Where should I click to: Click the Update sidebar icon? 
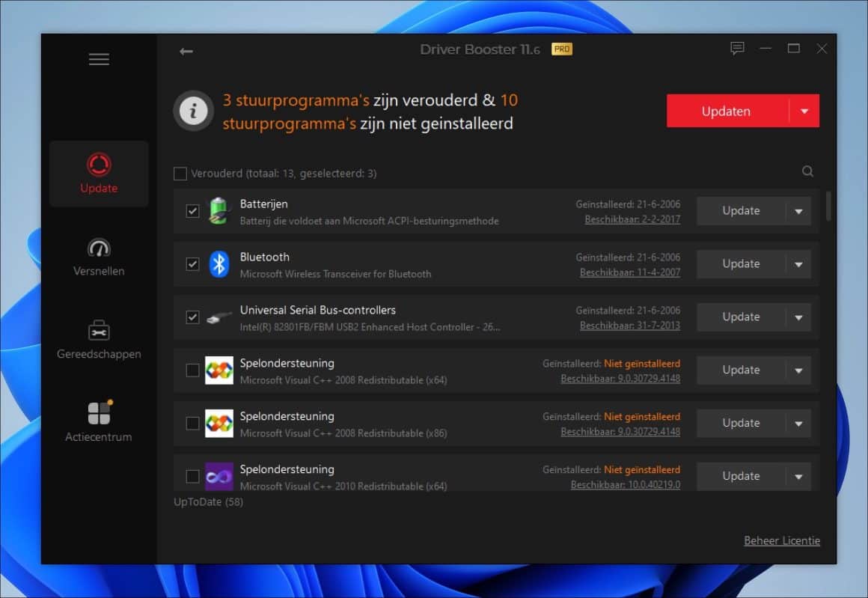tap(98, 172)
